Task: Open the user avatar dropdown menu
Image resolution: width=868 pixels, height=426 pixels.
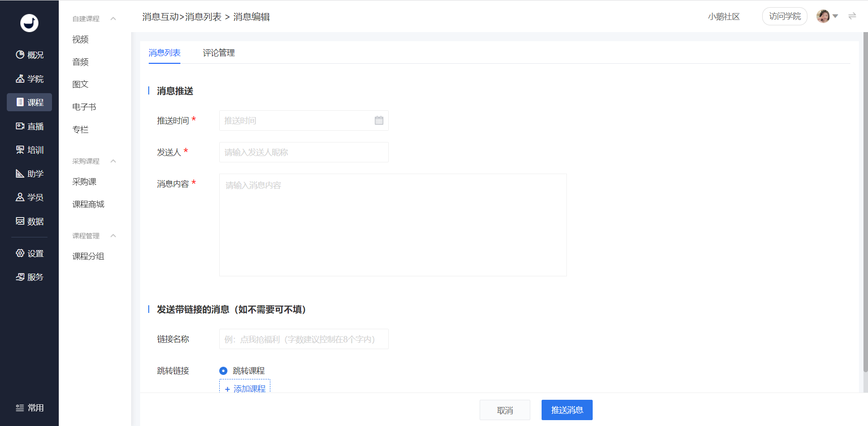Action: pos(827,16)
